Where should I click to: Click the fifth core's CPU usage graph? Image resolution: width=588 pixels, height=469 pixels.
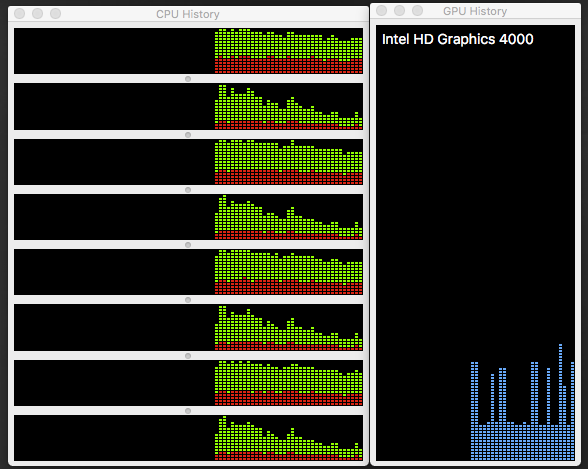coord(188,272)
